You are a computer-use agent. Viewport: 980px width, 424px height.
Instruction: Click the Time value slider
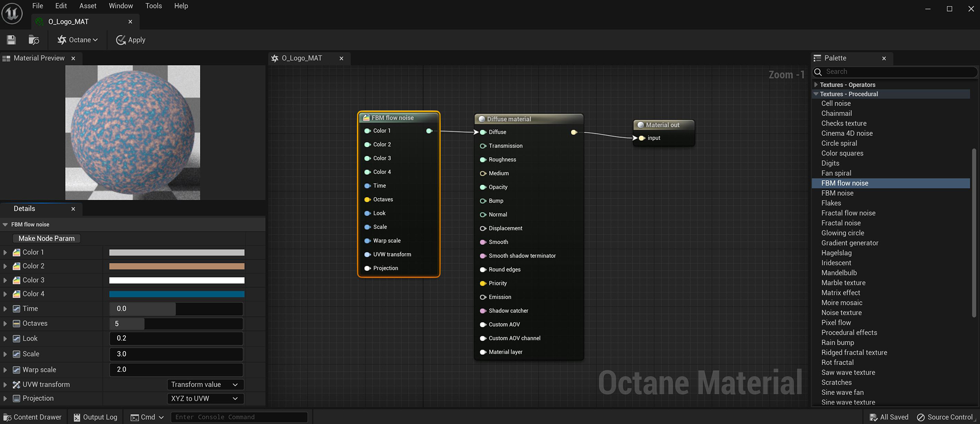coord(176,309)
